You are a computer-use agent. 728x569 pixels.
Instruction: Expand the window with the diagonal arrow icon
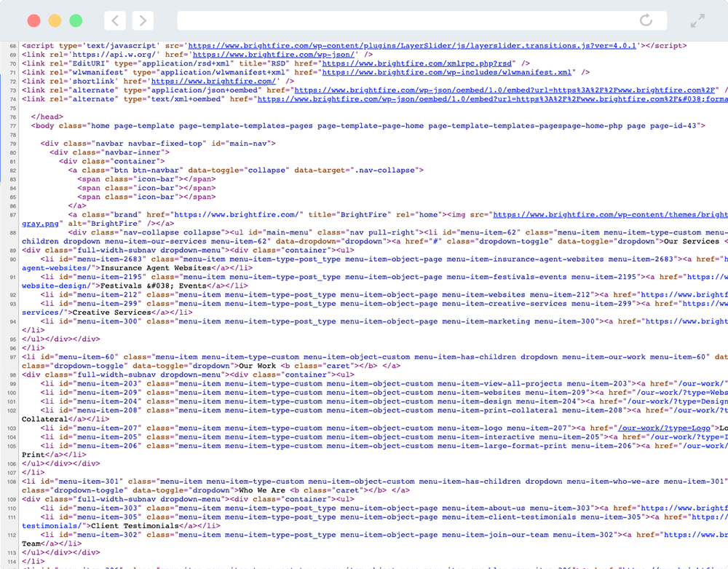[697, 20]
